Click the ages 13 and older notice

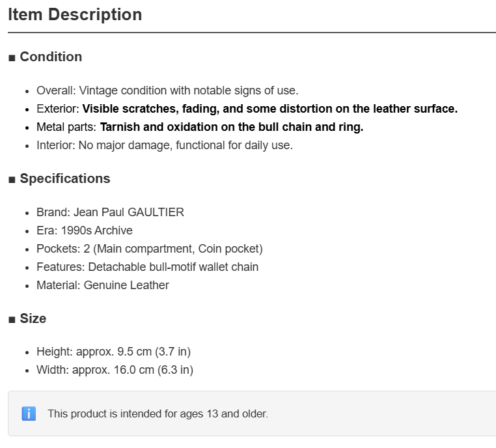point(158,414)
